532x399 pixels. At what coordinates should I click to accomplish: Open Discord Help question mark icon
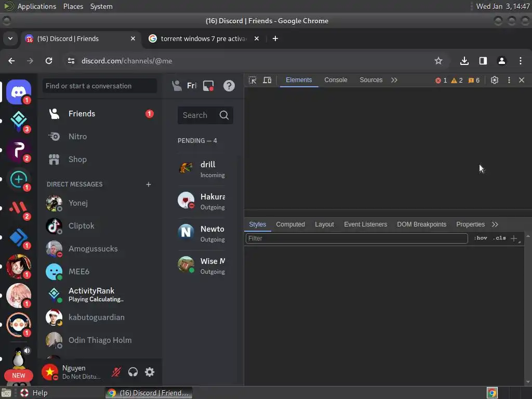229,86
